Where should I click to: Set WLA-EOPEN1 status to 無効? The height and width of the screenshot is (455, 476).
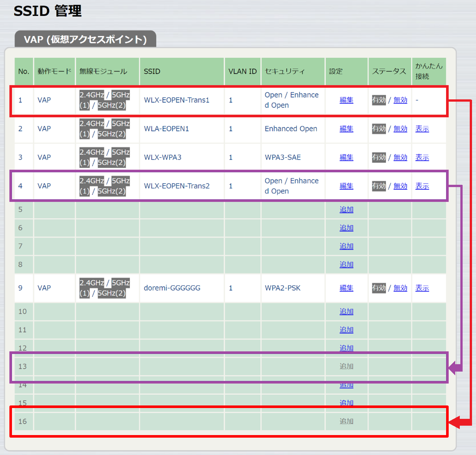click(400, 129)
